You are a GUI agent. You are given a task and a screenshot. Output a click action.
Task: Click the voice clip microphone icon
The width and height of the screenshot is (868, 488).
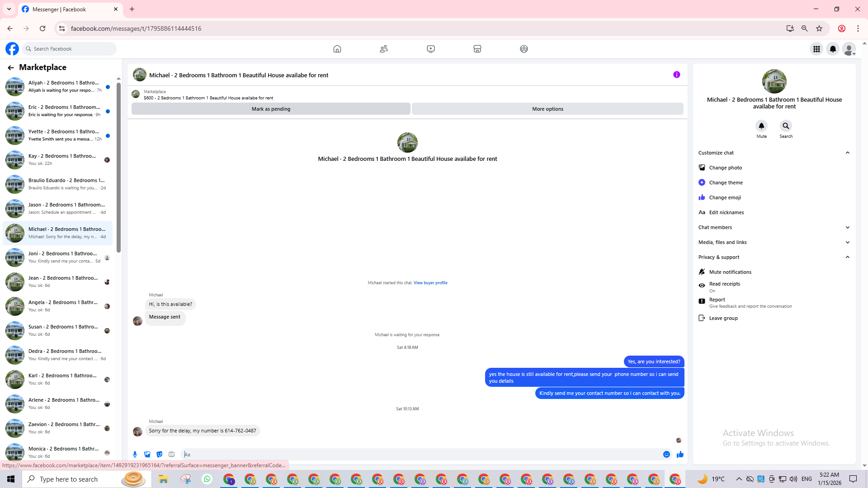pos(135,455)
